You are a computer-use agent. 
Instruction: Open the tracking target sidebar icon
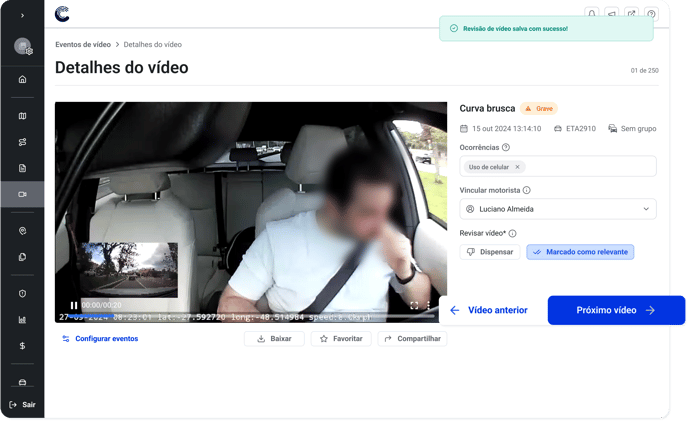click(22, 231)
